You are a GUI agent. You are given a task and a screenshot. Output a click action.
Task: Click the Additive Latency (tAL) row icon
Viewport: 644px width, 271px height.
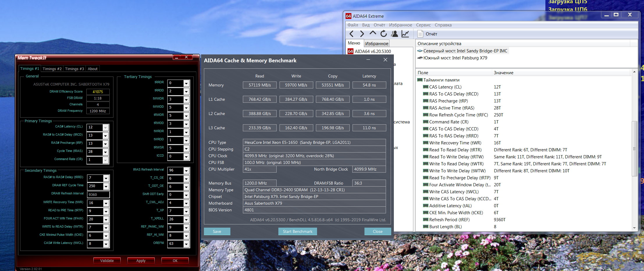click(426, 206)
